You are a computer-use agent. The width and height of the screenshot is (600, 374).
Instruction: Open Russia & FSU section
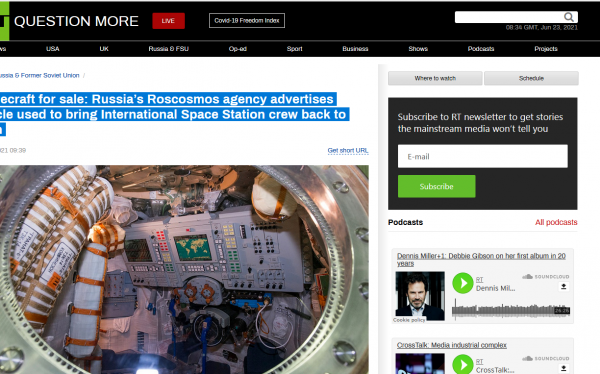[x=169, y=49]
